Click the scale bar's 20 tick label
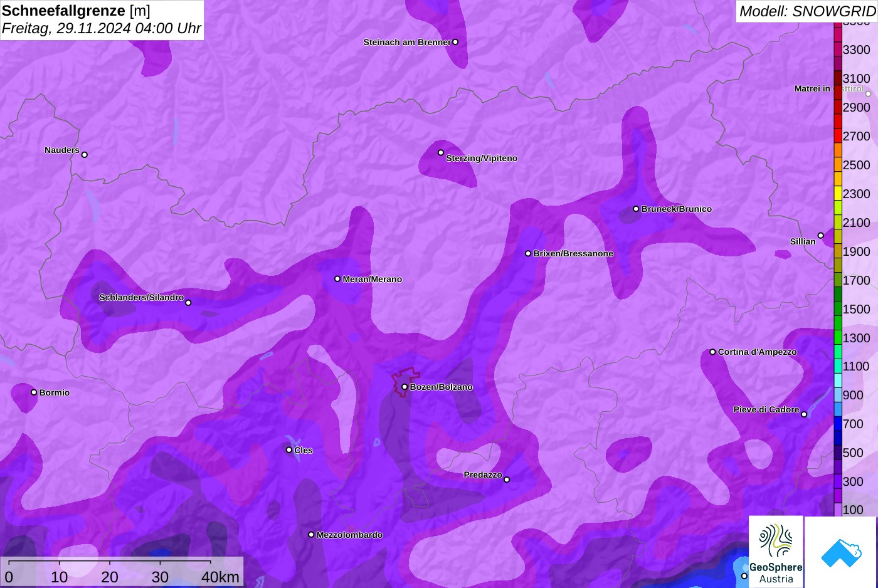This screenshot has width=878, height=588. pyautogui.click(x=110, y=577)
